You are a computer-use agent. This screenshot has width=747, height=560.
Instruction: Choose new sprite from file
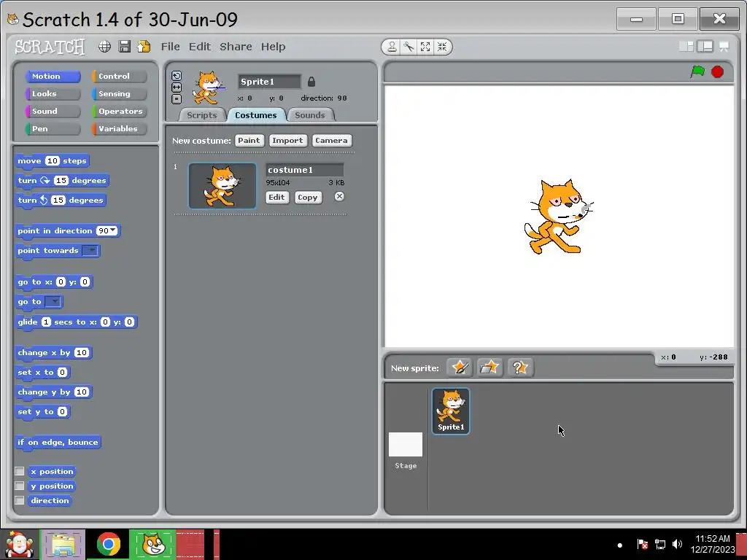tap(489, 367)
